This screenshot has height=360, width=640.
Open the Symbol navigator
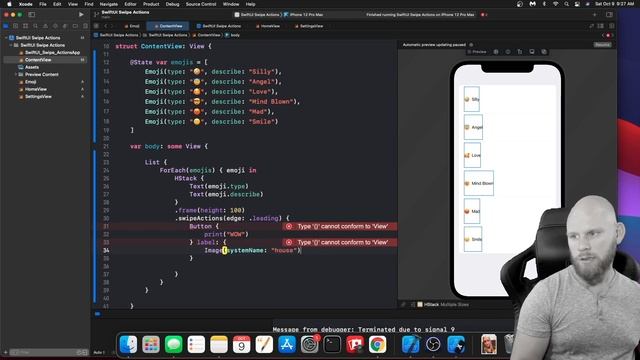[x=25, y=26]
